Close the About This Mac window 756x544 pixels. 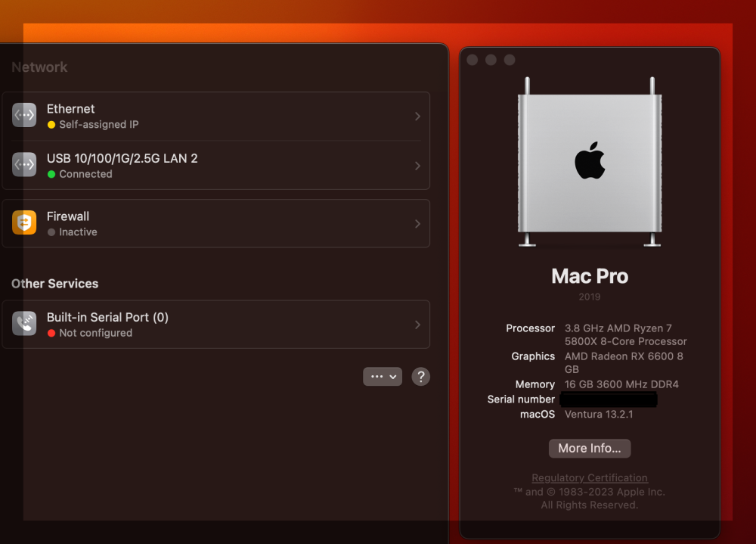pyautogui.click(x=472, y=60)
